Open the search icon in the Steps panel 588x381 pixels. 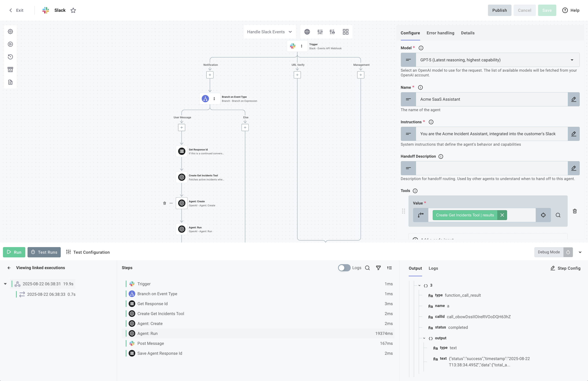367,268
